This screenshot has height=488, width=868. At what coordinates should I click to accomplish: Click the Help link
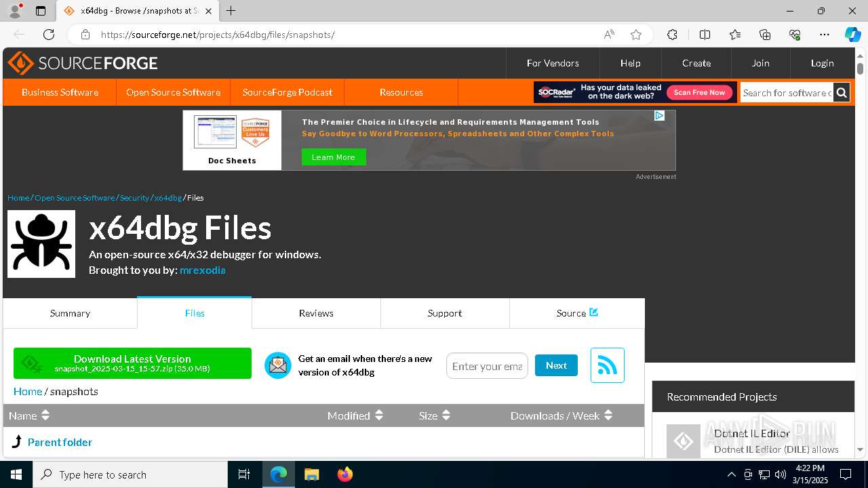[630, 63]
